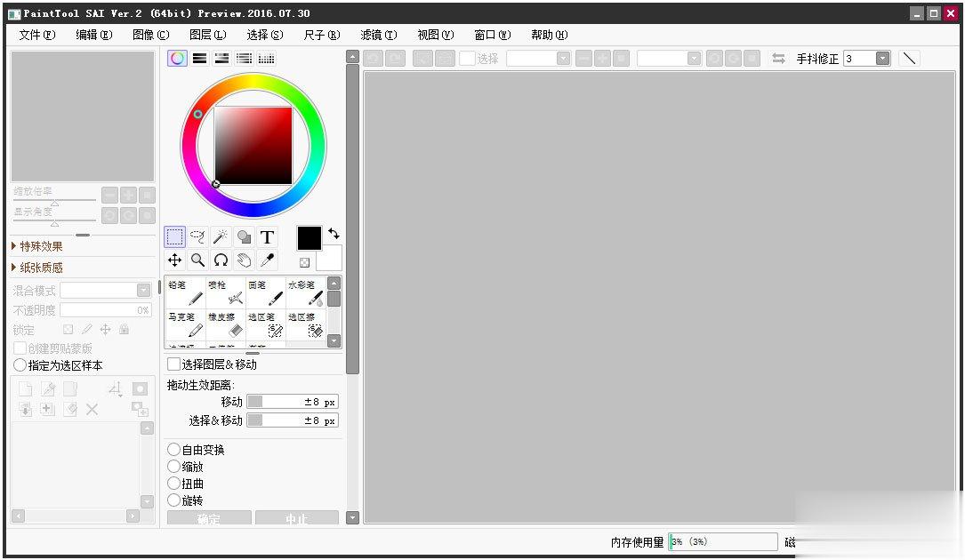The image size is (965, 560).
Task: Select the hand pan tool
Action: pos(244,260)
